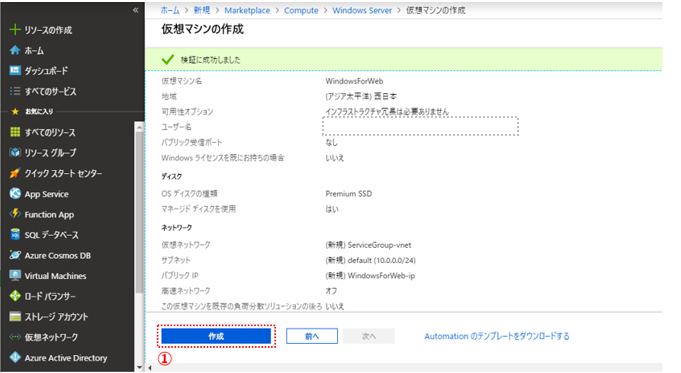Click the All Services list icon
681x373 pixels.
(x=15, y=91)
